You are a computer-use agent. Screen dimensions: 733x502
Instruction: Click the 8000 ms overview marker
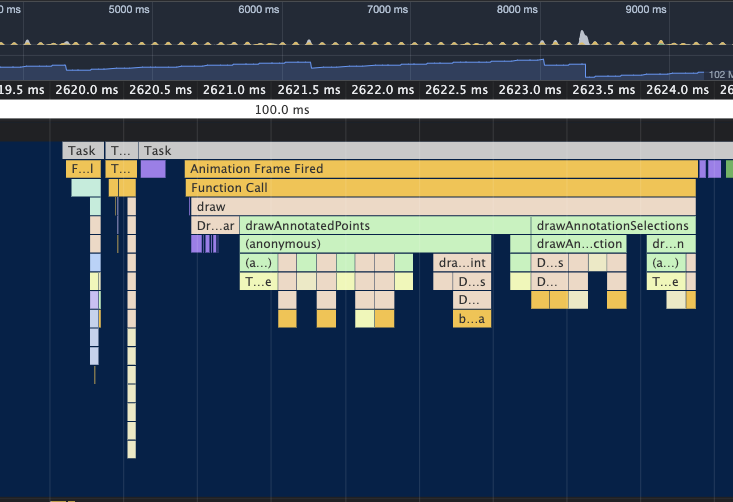517,9
